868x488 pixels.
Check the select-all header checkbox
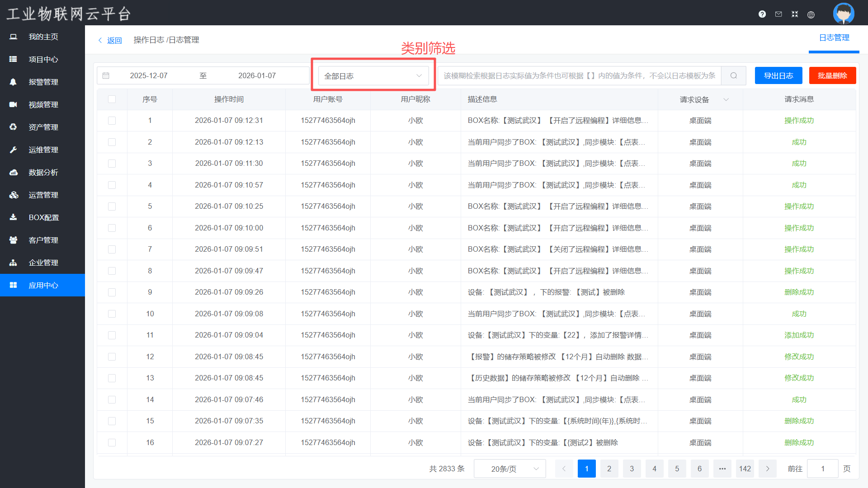[x=112, y=99]
